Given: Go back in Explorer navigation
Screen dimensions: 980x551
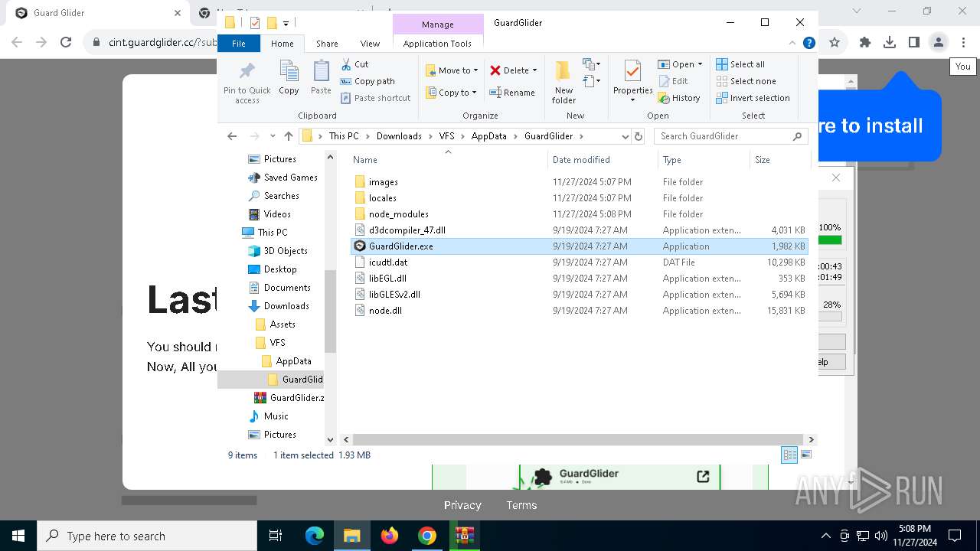Looking at the screenshot, I should coord(232,136).
